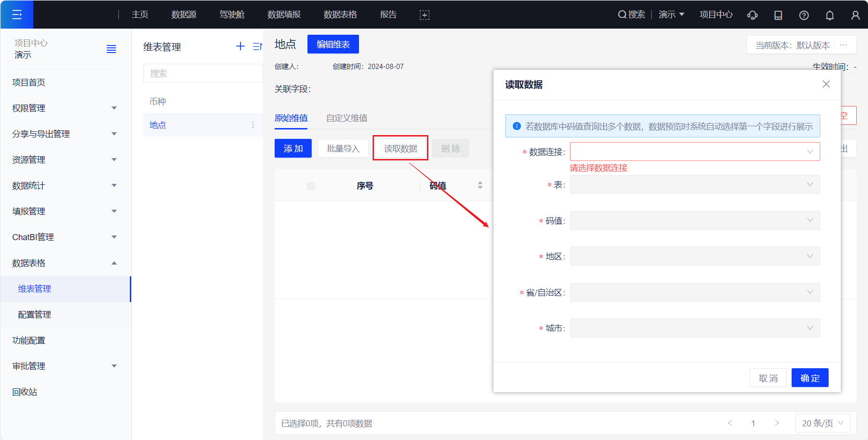Switch to the 自定义维值 tab
This screenshot has height=440, width=868.
(x=347, y=118)
